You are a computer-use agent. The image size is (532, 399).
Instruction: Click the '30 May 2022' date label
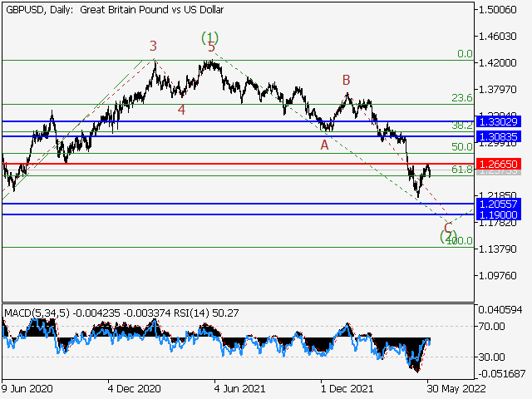456,388
